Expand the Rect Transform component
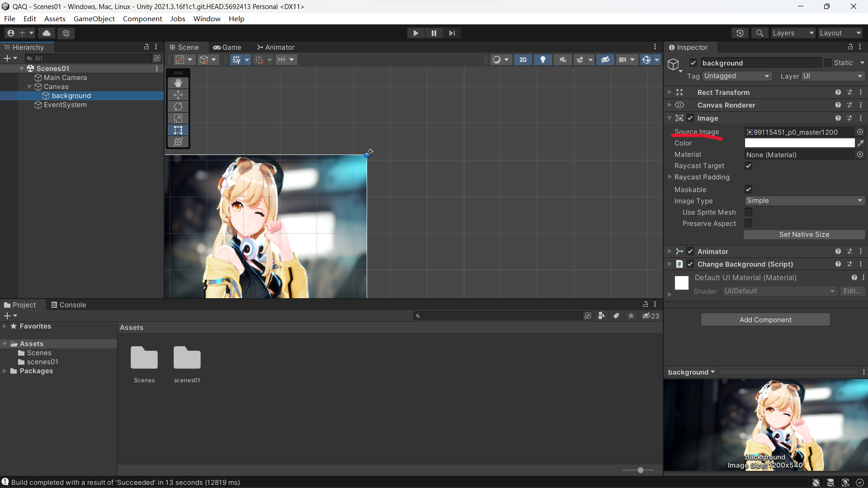Viewport: 868px width, 488px height. point(670,92)
